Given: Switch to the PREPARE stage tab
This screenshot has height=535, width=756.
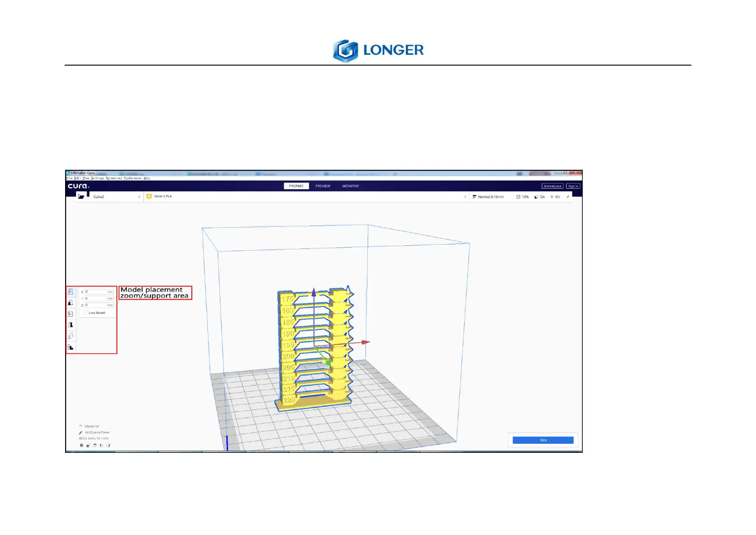Looking at the screenshot, I should (296, 186).
